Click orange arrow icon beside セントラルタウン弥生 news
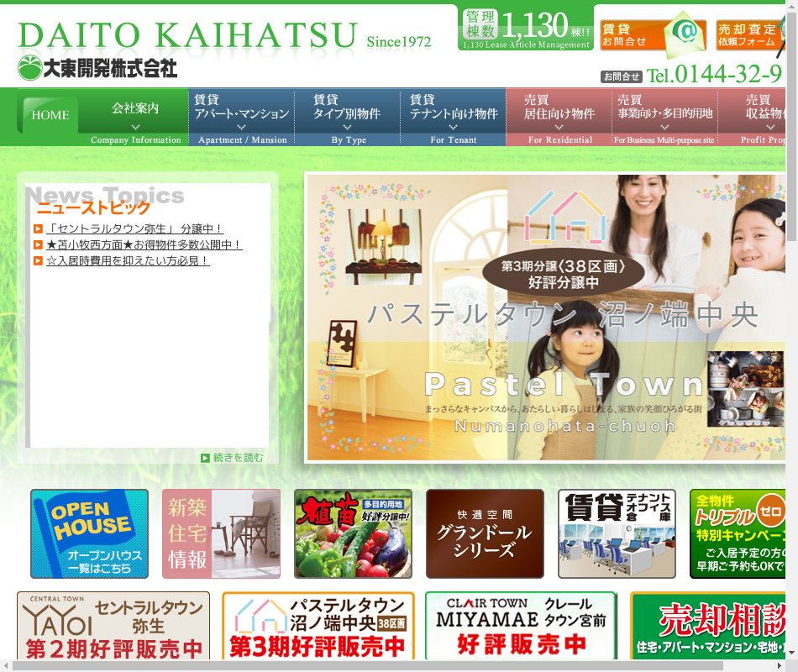 point(38,228)
